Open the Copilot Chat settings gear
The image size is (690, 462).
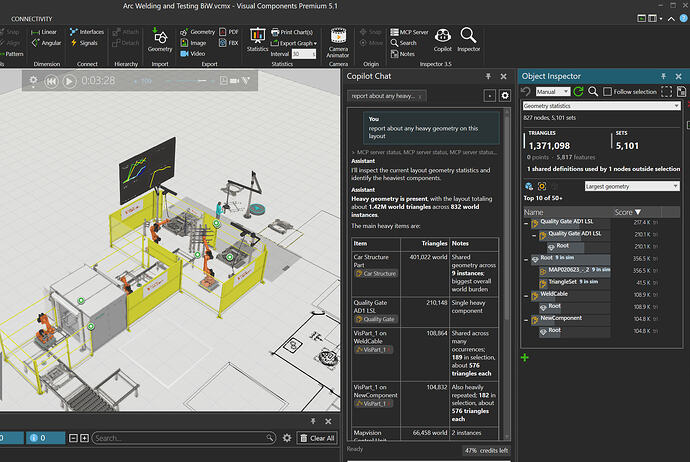click(x=505, y=95)
